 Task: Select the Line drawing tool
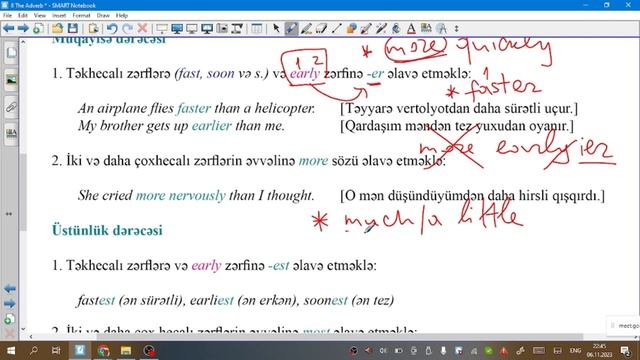point(336,29)
